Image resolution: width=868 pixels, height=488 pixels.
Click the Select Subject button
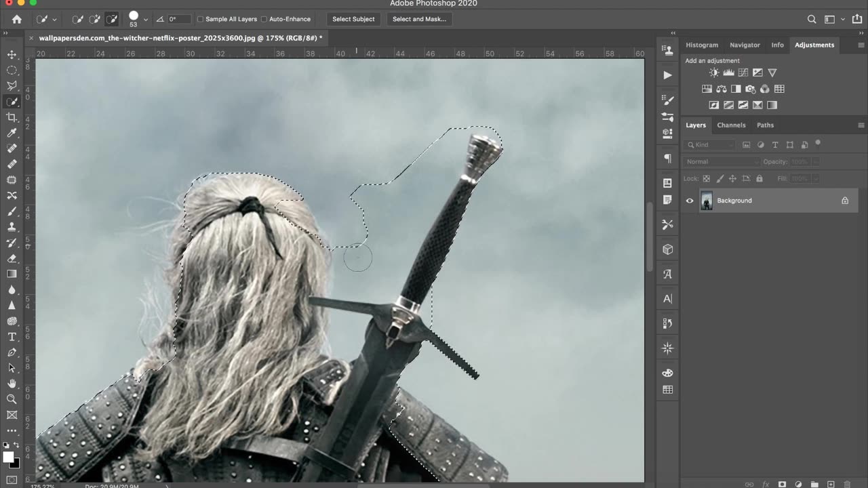(353, 19)
